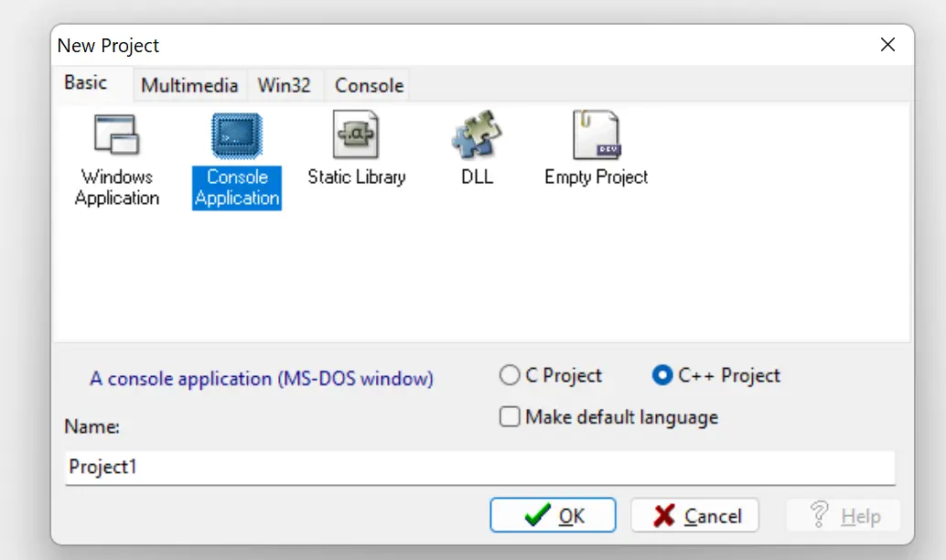Screen dimensions: 946x560
Task: Click the console application description text
Action: coord(262,378)
